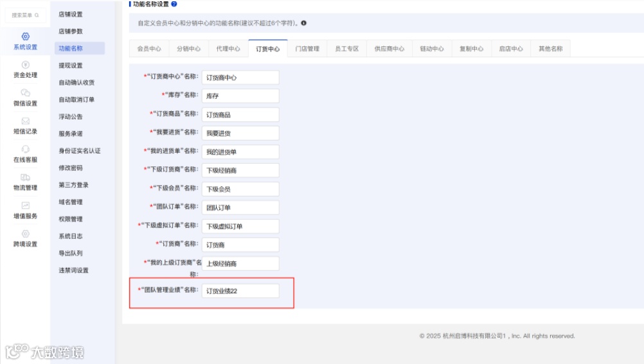Click help question icon beside 功能名称设置
This screenshot has height=364, width=644.
pos(174,4)
